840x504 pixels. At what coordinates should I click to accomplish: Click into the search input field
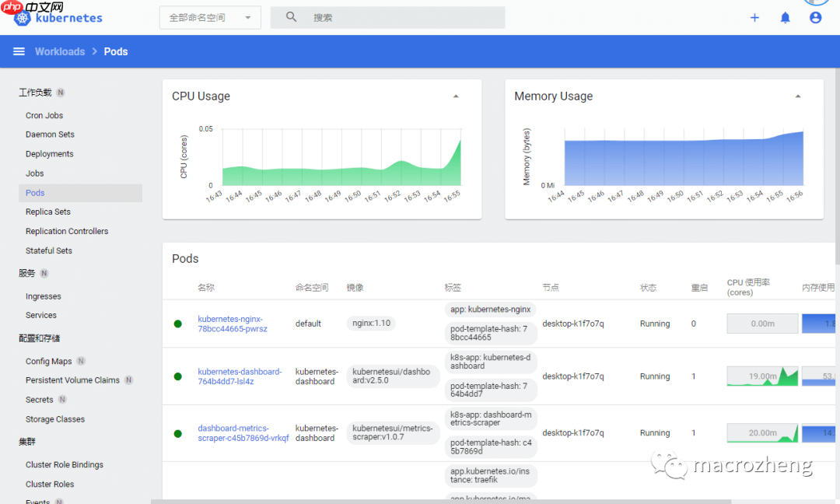[x=404, y=17]
